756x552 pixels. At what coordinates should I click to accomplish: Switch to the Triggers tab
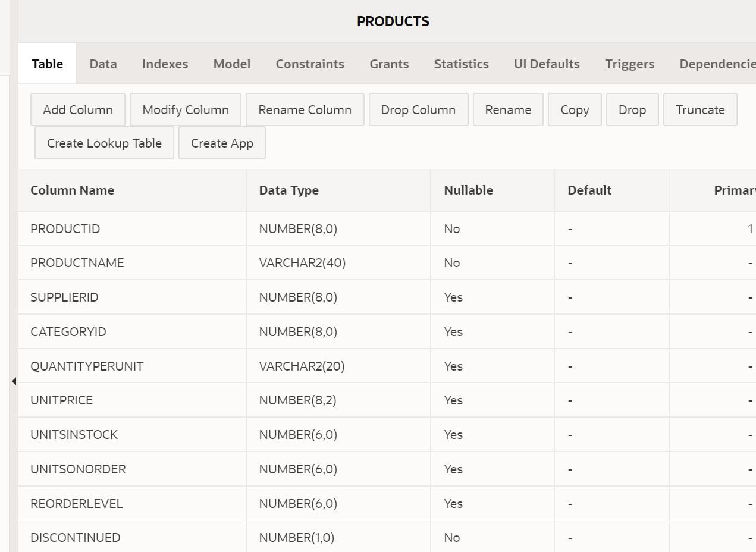coord(629,64)
